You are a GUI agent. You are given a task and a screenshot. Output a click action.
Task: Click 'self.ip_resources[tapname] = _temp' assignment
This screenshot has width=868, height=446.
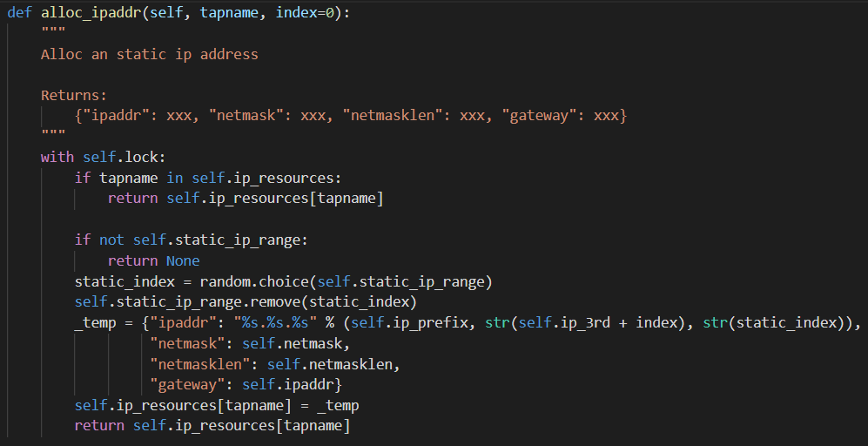217,406
